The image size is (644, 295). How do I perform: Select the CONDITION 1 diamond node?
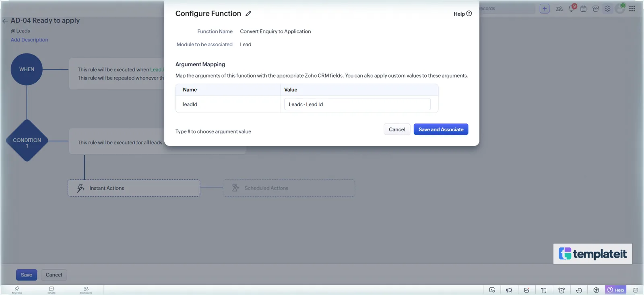pos(27,141)
